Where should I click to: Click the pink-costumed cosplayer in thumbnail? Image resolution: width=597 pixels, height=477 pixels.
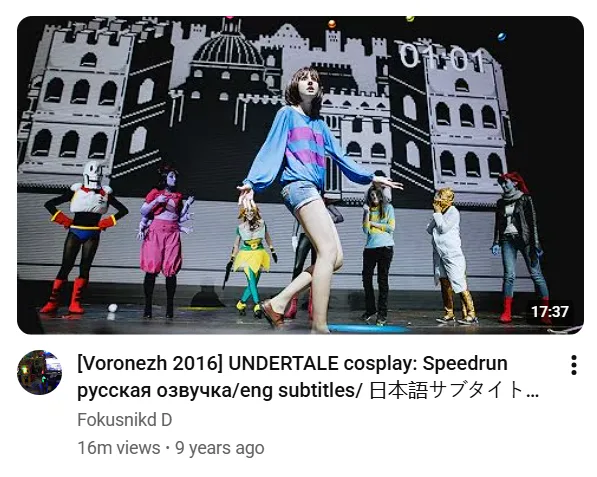coord(163,240)
